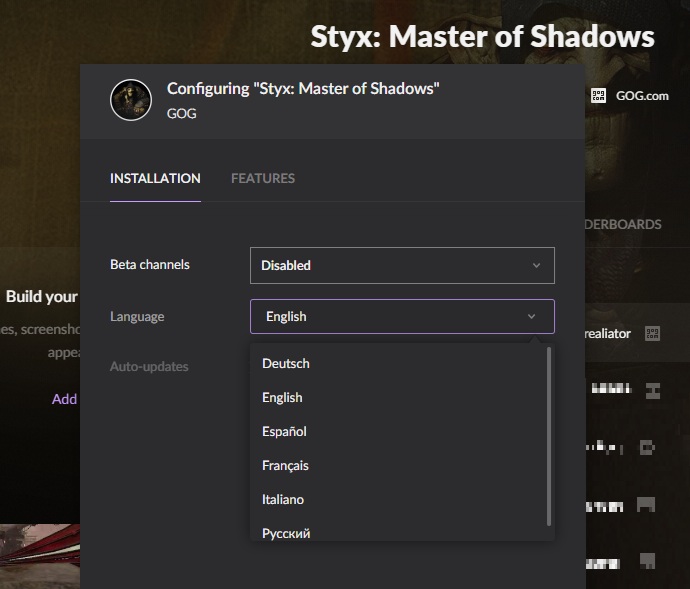The width and height of the screenshot is (690, 589).
Task: Pick Español from the language options
Action: click(x=284, y=431)
